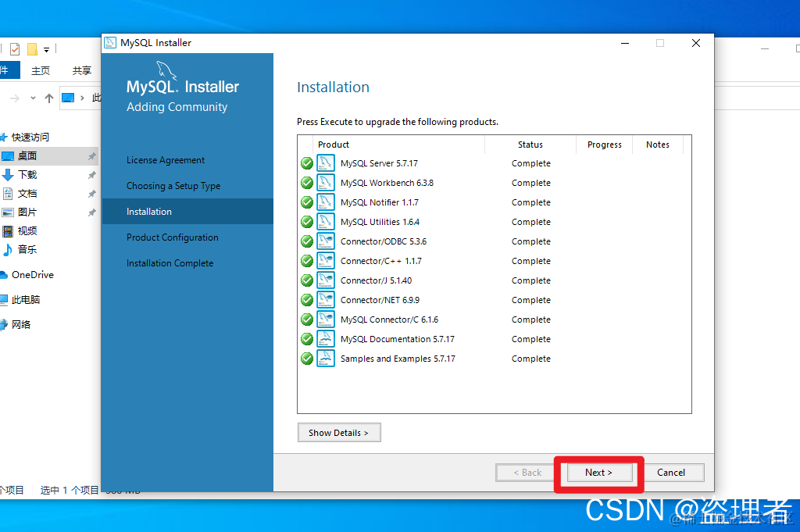Select the Samples and Examples 5.7.17 text
Image resolution: width=800 pixels, height=532 pixels.
coord(398,359)
